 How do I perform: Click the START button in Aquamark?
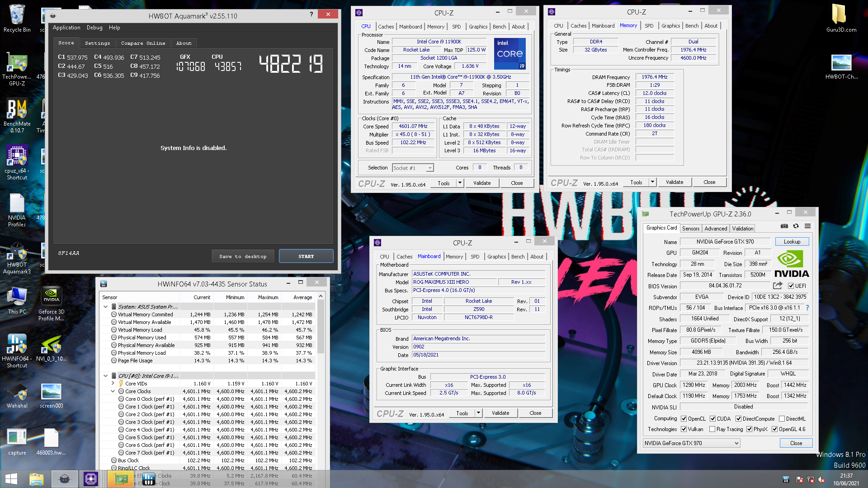[x=306, y=256]
